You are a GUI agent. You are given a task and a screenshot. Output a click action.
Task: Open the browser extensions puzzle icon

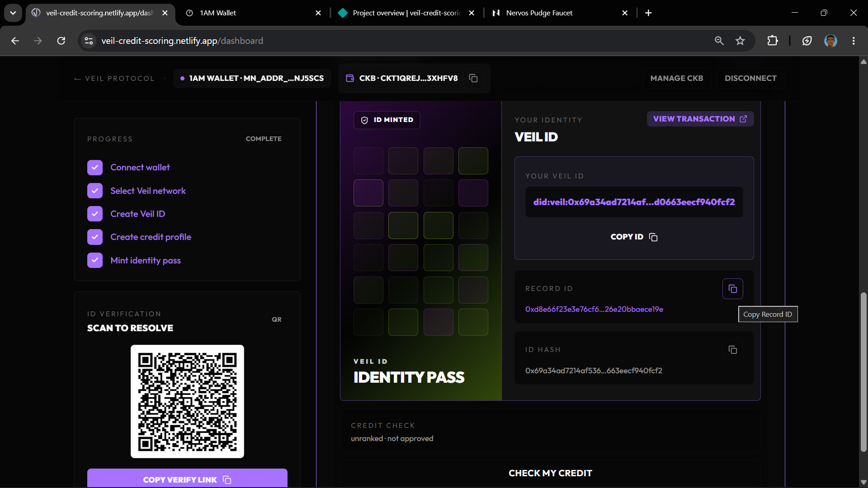tap(773, 41)
